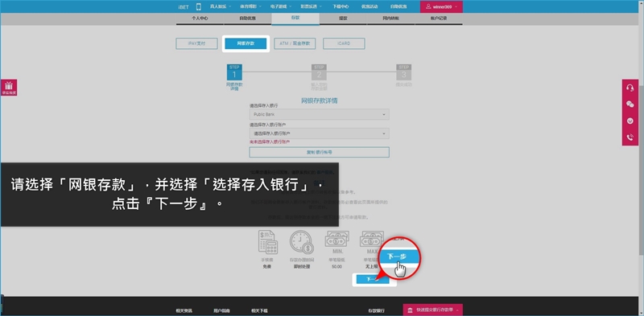Click the 50.00 minimum deposit value

[x=336, y=267]
